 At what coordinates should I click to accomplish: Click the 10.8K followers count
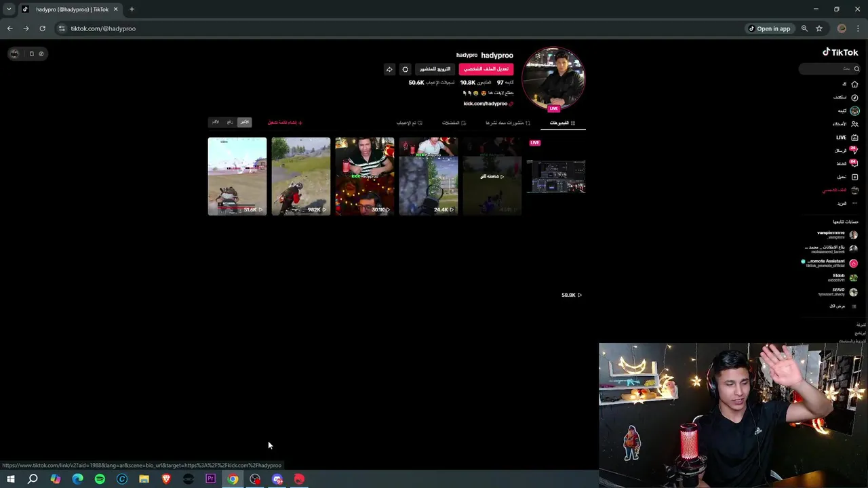(x=475, y=83)
